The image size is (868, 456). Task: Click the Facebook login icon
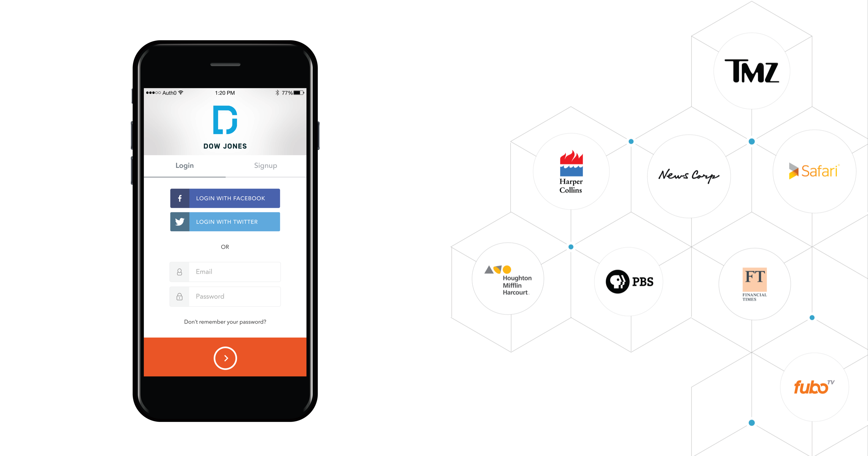180,198
